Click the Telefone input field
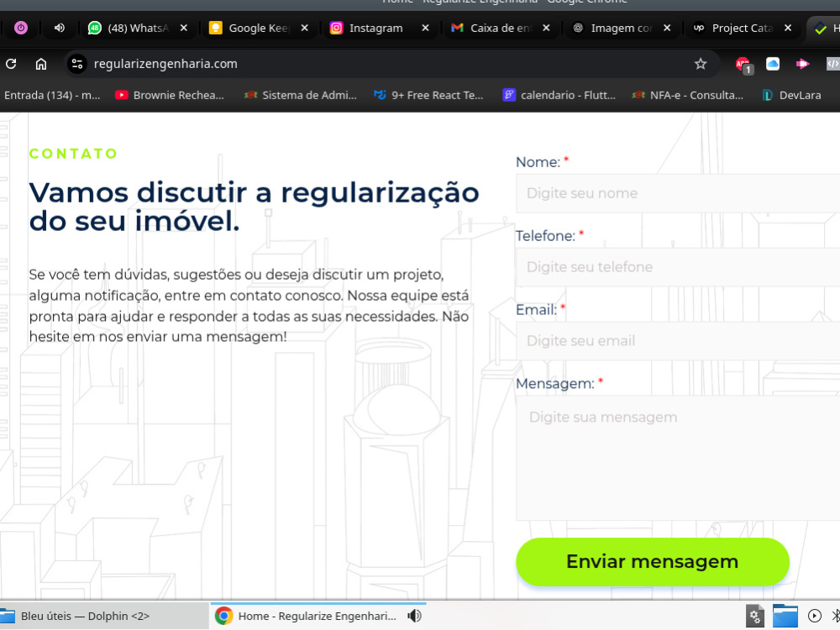This screenshot has width=840, height=630. click(x=678, y=267)
